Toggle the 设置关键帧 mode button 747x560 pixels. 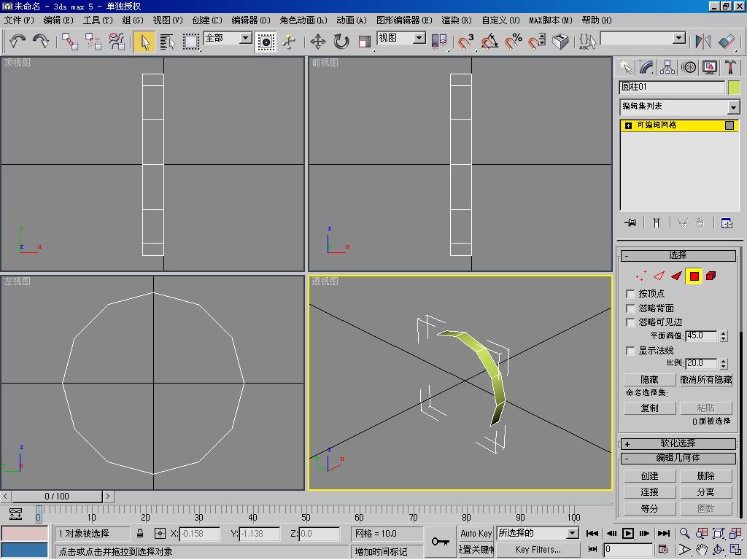point(476,550)
